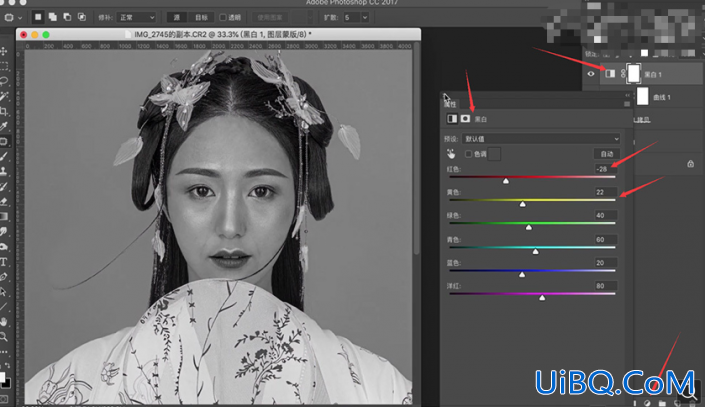Open the Properties panel flyout menu
The image size is (705, 407).
[x=627, y=104]
